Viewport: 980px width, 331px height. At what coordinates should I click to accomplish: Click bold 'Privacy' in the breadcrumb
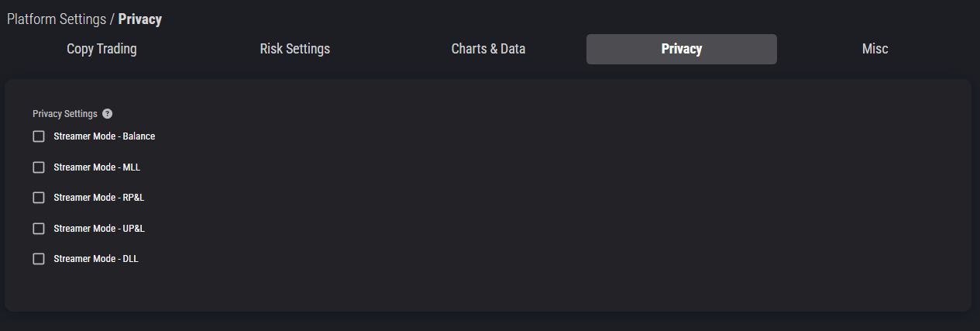pyautogui.click(x=140, y=19)
